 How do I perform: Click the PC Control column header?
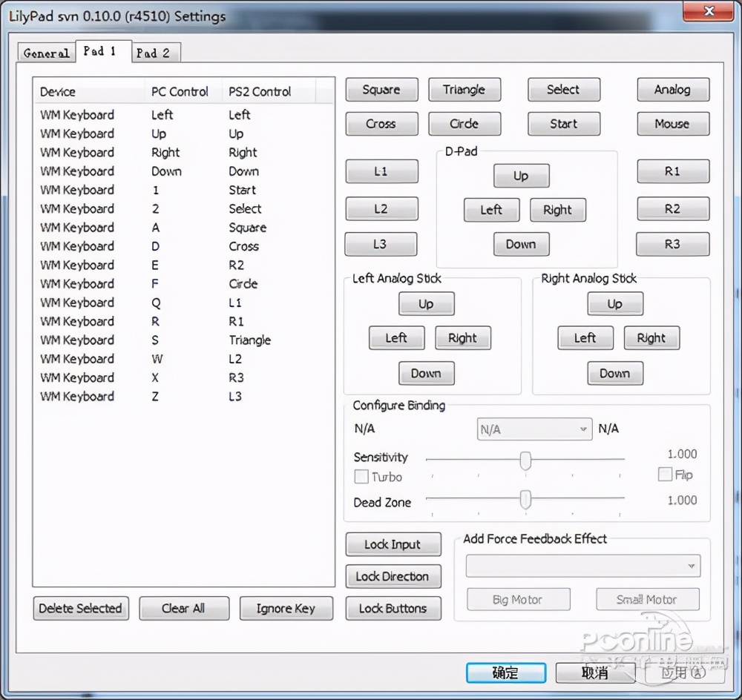[180, 92]
